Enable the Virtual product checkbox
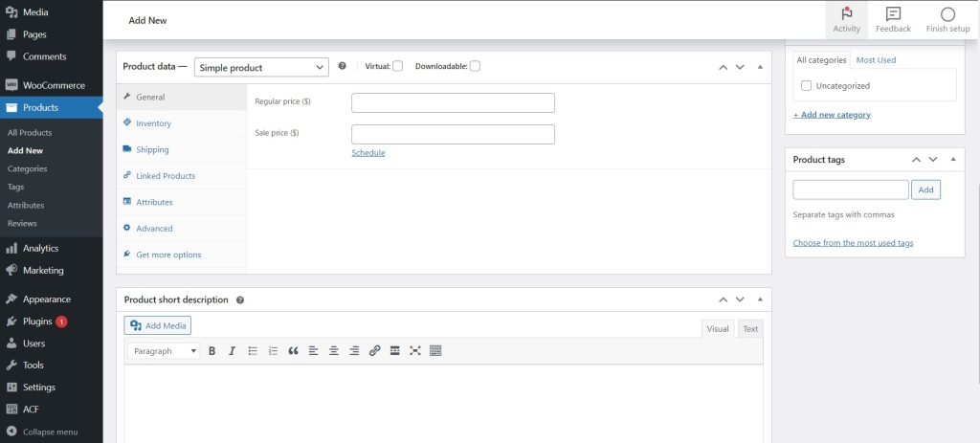 (x=397, y=66)
